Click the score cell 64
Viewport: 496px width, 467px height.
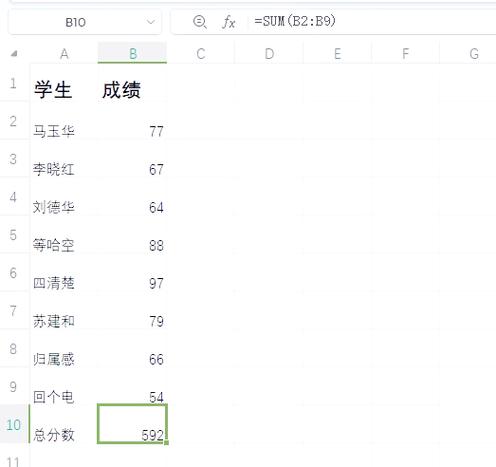(x=132, y=197)
